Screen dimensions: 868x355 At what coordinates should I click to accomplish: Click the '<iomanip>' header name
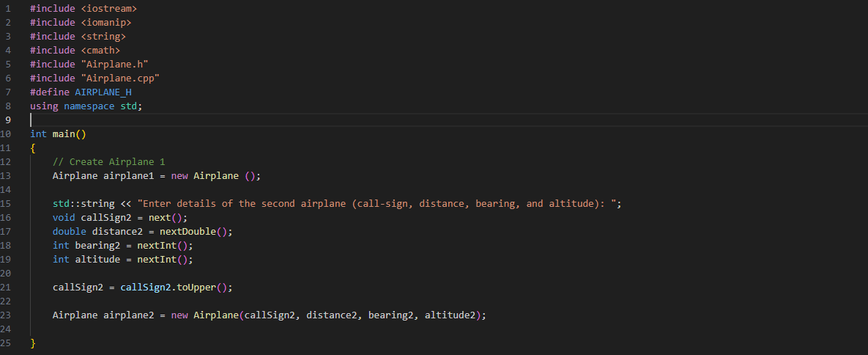(x=105, y=22)
